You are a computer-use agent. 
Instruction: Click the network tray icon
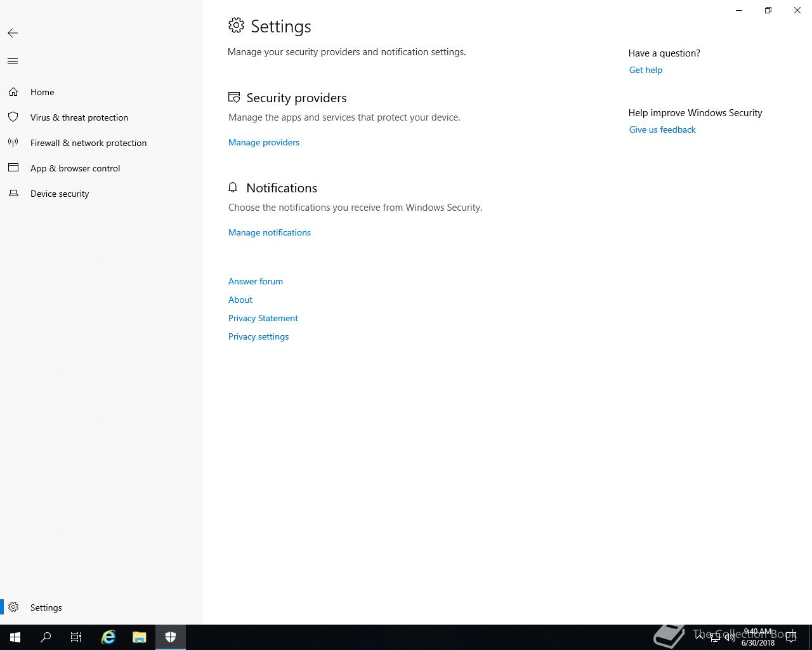pos(714,637)
